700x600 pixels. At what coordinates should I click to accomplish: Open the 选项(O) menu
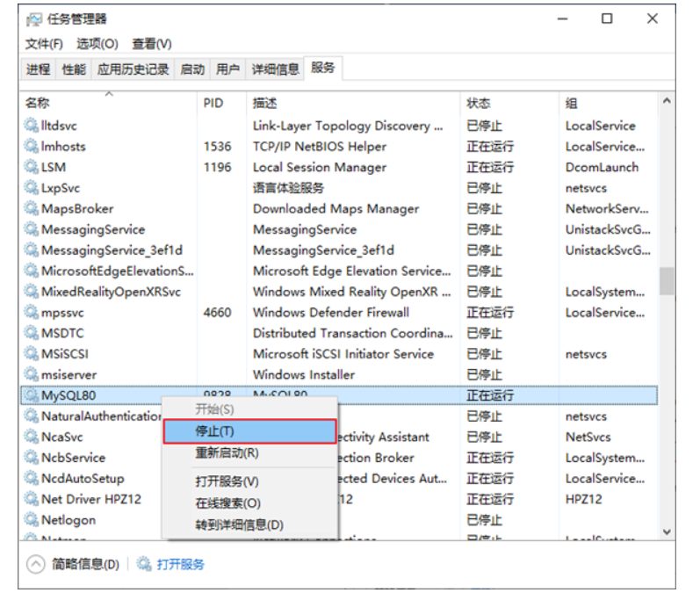click(97, 44)
